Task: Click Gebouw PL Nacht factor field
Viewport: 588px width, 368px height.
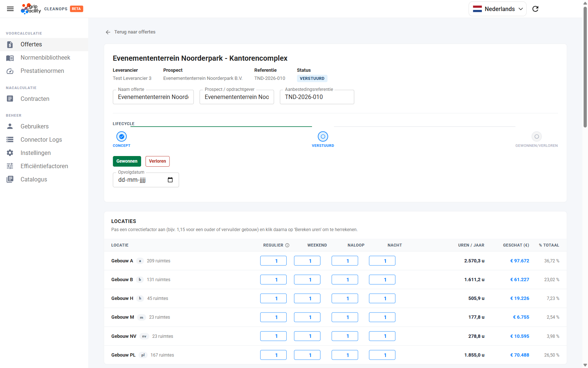Action: [x=382, y=355]
